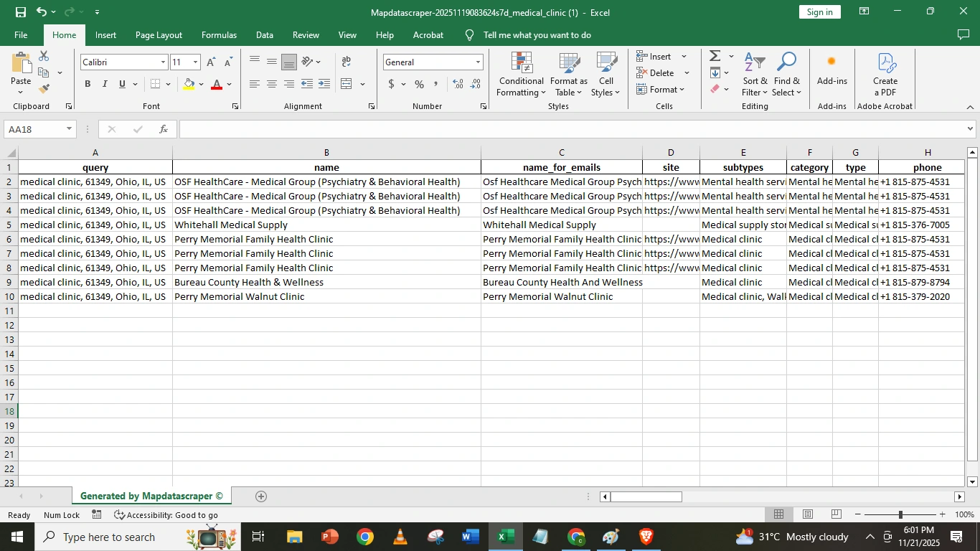Select the Generated by Mapdatascraper sheet tab
Screen dimensions: 980x551
(x=151, y=496)
